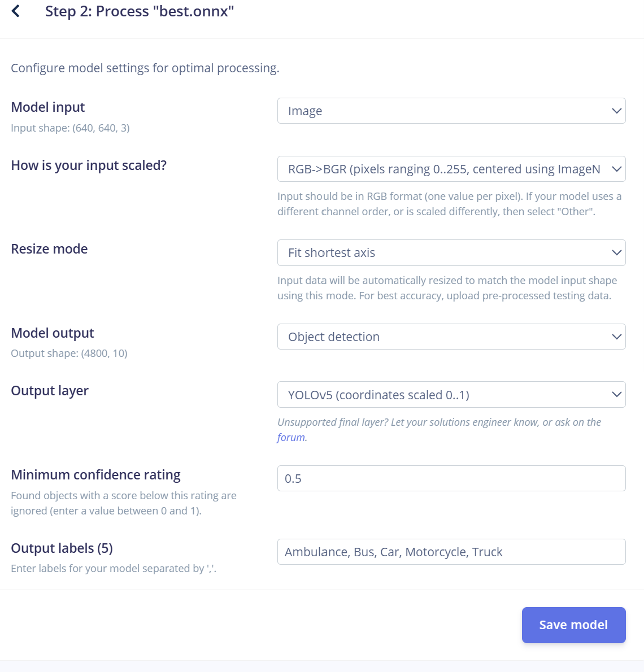
Task: Click the chevron on Object detection dropdown
Action: pyautogui.click(x=616, y=337)
